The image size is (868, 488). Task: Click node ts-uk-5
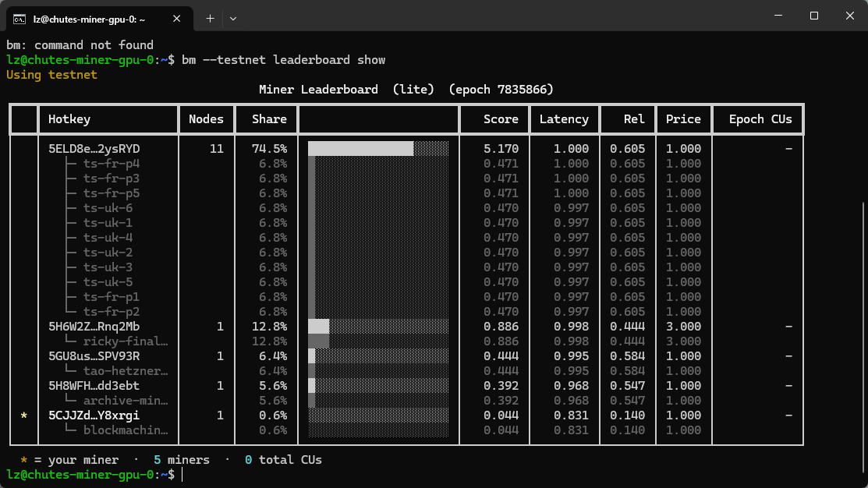tap(108, 282)
